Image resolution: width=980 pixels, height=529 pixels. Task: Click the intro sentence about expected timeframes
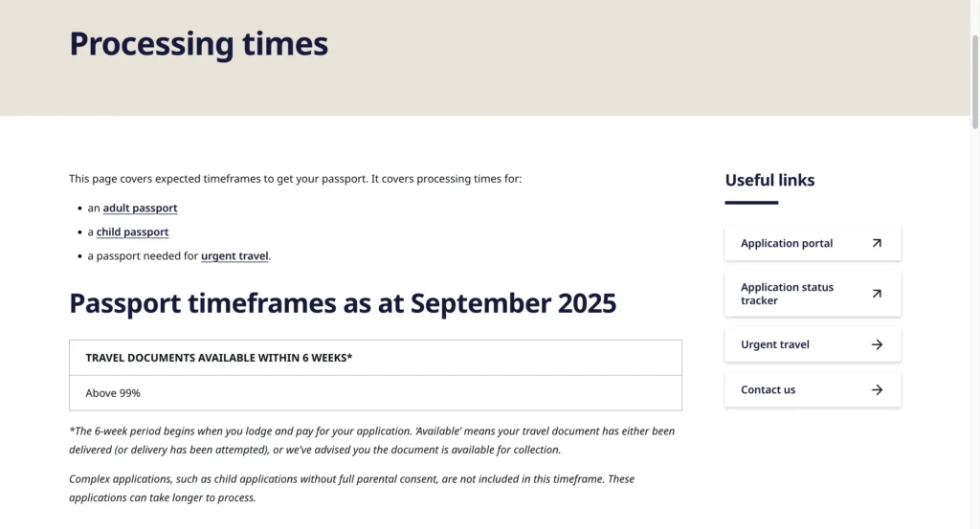(295, 179)
